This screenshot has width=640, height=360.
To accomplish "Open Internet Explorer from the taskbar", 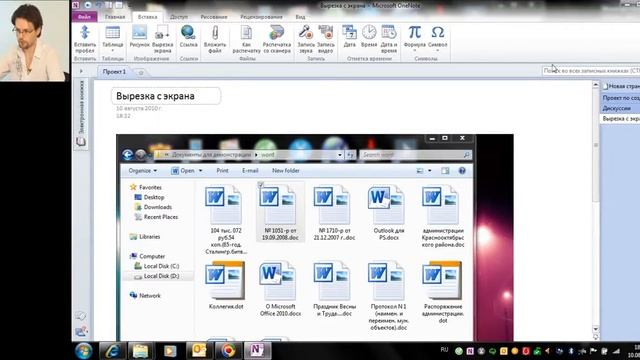I will click(112, 351).
